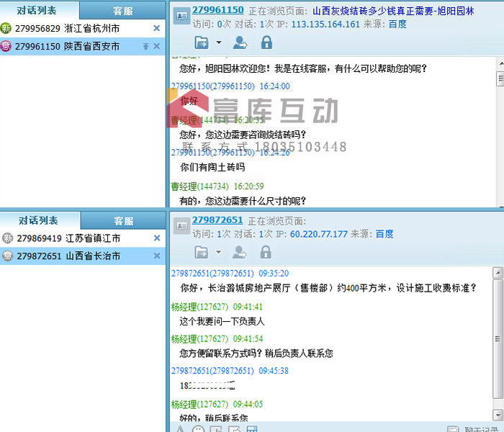Click bottom chat scrollbar up arrow

pyautogui.click(x=498, y=273)
